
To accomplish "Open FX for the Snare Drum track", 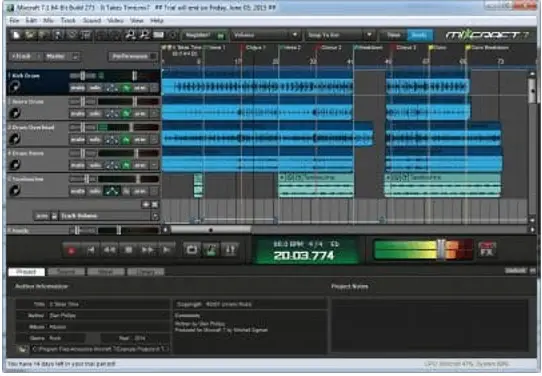I will [x=126, y=114].
